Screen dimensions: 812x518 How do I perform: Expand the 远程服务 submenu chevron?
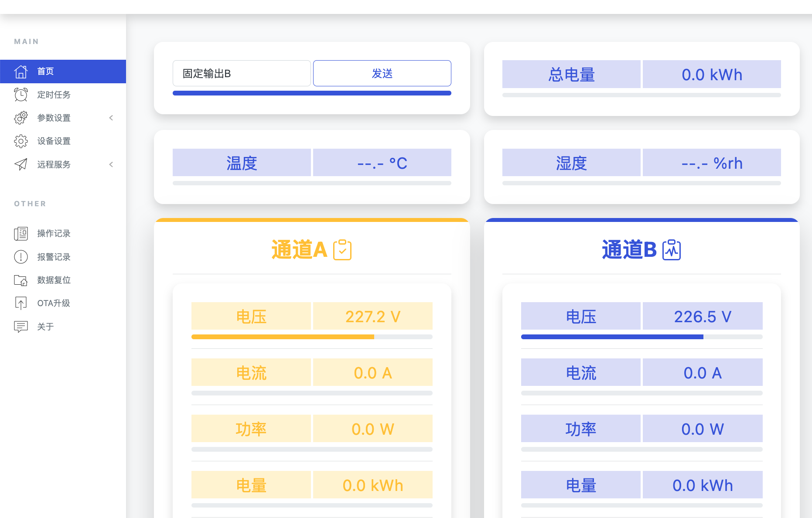click(x=111, y=164)
